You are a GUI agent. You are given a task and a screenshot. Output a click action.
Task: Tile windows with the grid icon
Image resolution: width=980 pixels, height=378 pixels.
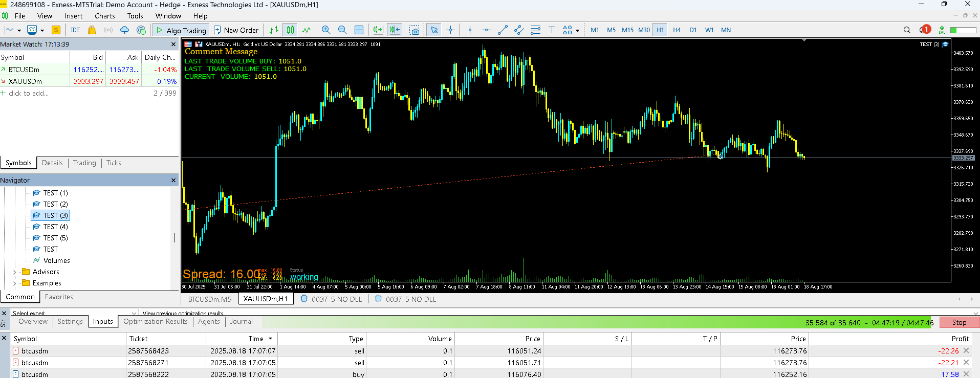click(x=359, y=30)
